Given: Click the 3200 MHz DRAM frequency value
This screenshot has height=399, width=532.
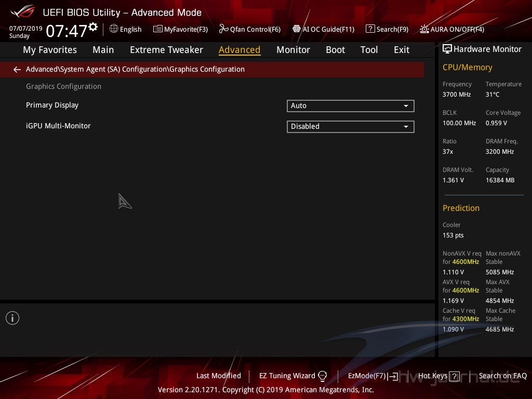Looking at the screenshot, I should coord(499,152).
